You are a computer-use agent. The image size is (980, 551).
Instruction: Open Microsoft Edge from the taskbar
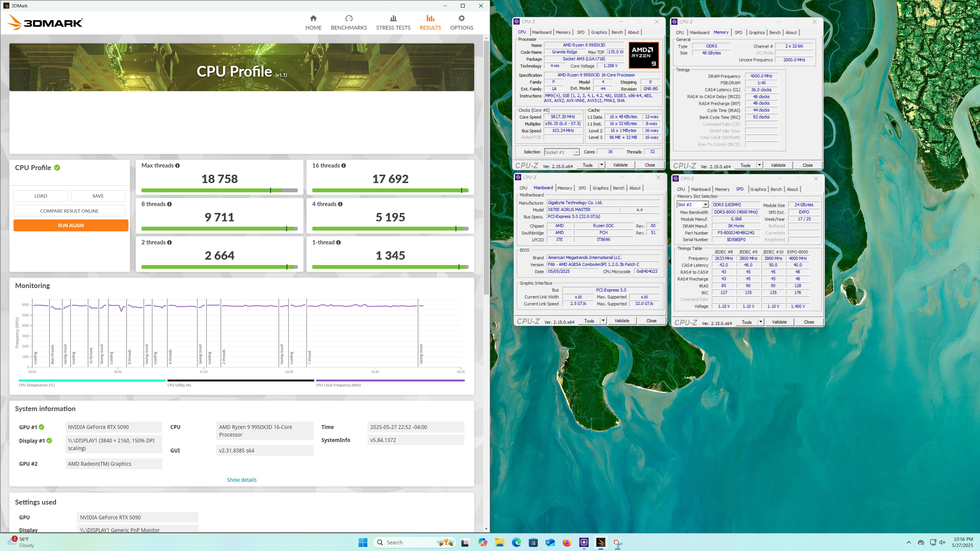[516, 542]
